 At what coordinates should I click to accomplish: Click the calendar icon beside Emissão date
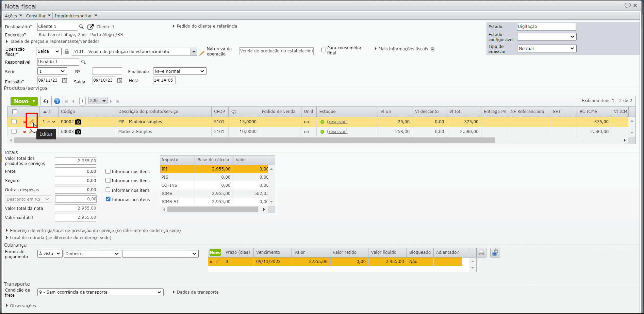click(65, 81)
